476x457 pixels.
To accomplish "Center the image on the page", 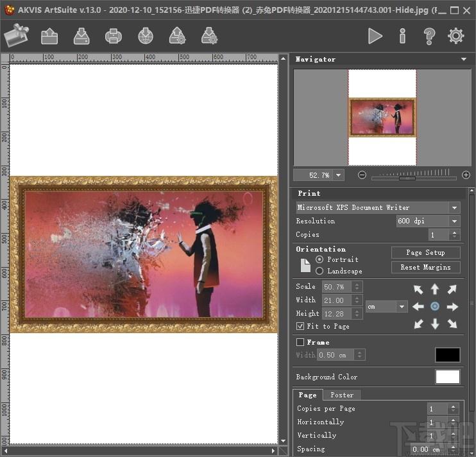I will (x=435, y=306).
